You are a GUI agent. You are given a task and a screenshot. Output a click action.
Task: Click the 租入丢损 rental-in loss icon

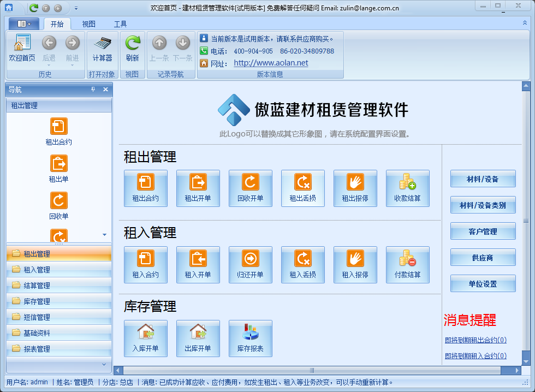[x=303, y=265]
